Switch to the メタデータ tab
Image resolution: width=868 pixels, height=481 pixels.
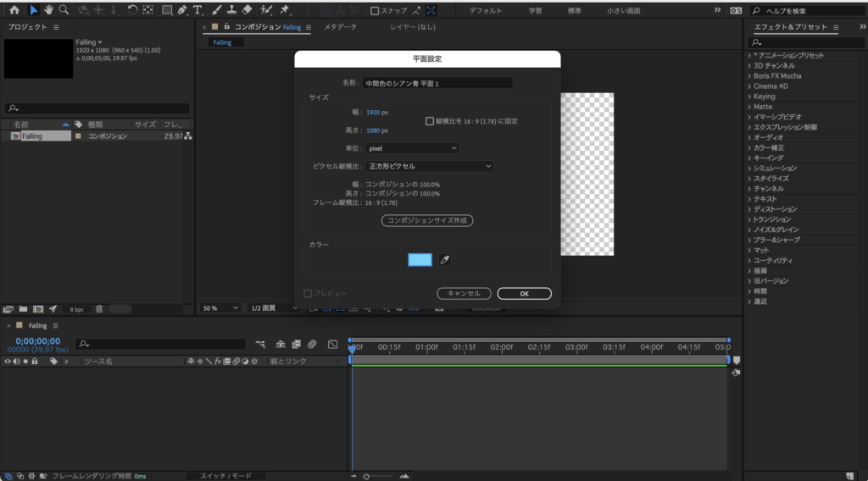tap(341, 27)
